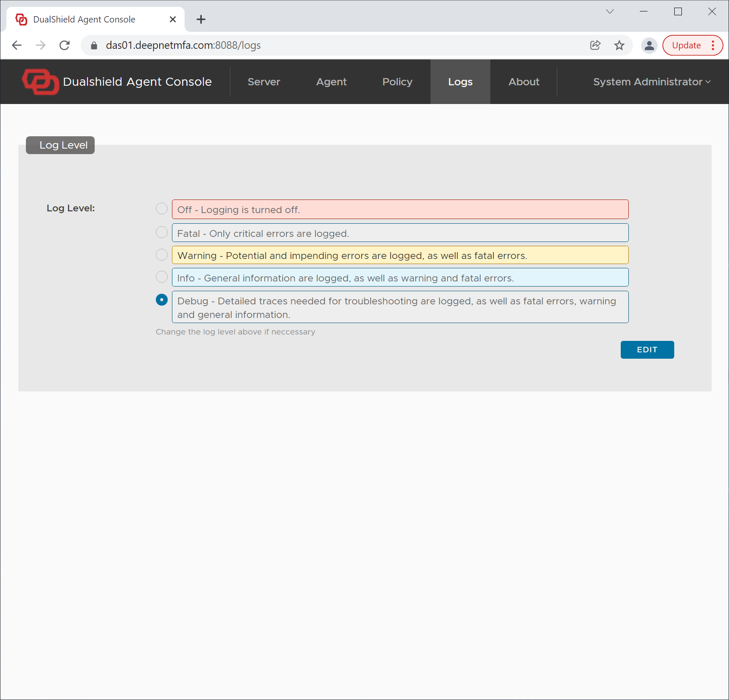Choose the Warning log level option

click(162, 255)
